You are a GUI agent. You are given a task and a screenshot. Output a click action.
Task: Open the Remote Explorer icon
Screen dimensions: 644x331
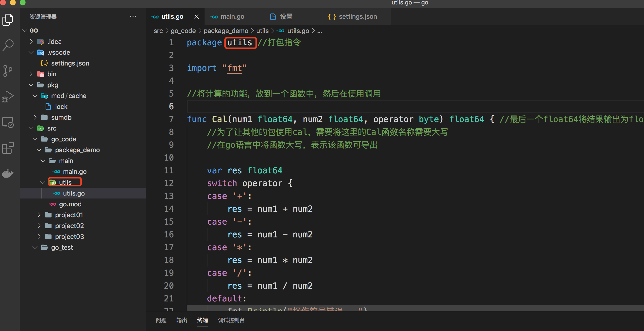click(x=8, y=122)
